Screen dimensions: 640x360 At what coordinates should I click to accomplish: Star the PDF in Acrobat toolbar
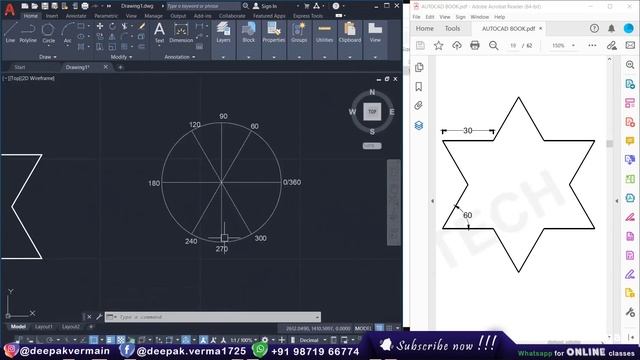point(438,45)
